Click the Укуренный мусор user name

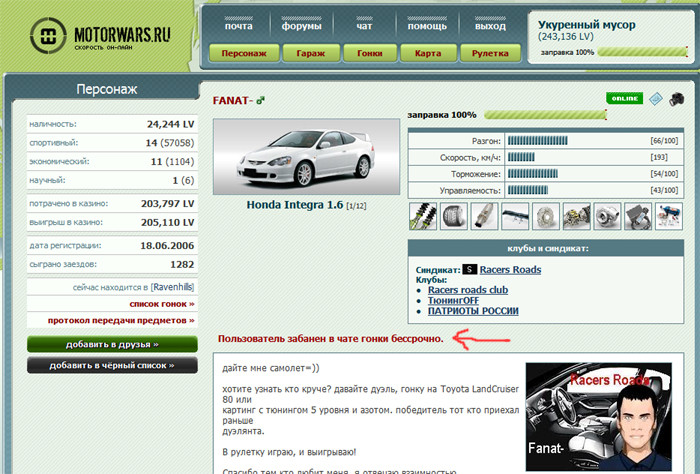coord(587,25)
